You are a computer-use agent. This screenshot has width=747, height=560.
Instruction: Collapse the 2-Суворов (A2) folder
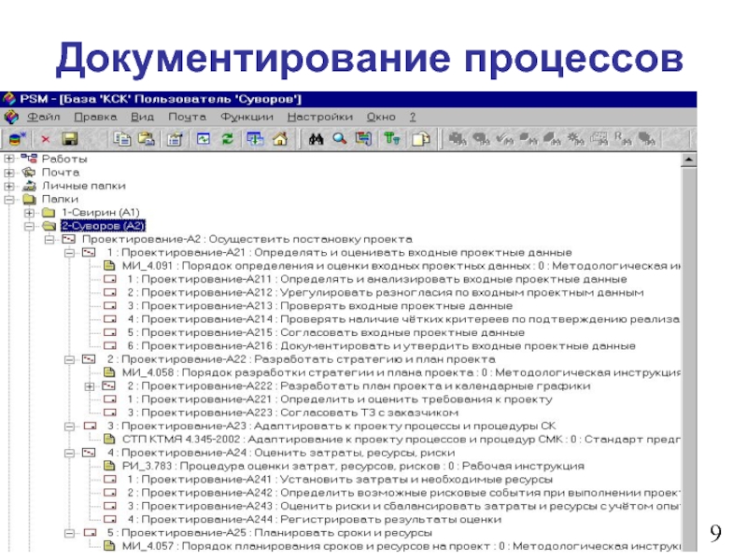pos(28,226)
